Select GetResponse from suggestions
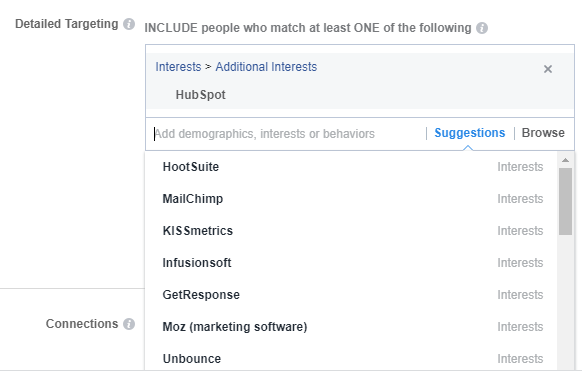Image resolution: width=582 pixels, height=391 pixels. pos(352,295)
